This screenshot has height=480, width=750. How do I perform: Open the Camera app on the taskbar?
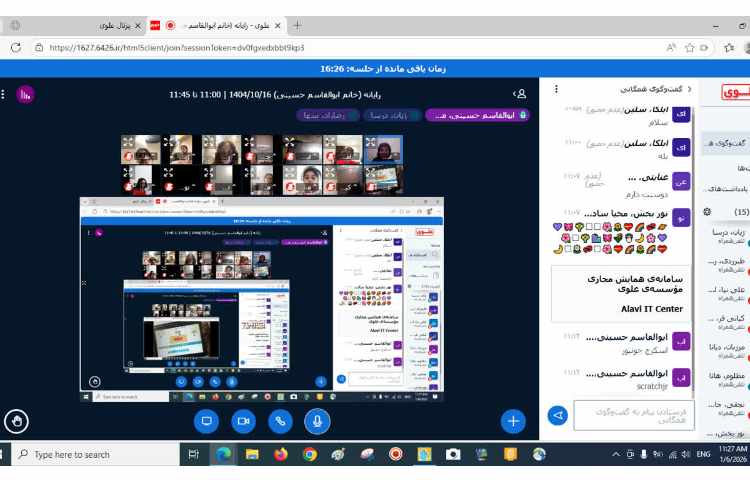pos(453,454)
